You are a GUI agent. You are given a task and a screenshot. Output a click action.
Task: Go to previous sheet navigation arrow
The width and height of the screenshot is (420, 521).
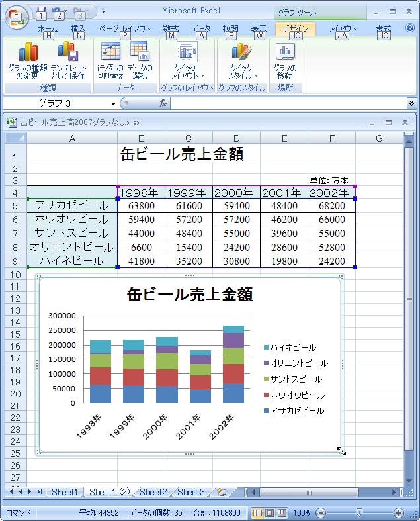[x=21, y=491]
